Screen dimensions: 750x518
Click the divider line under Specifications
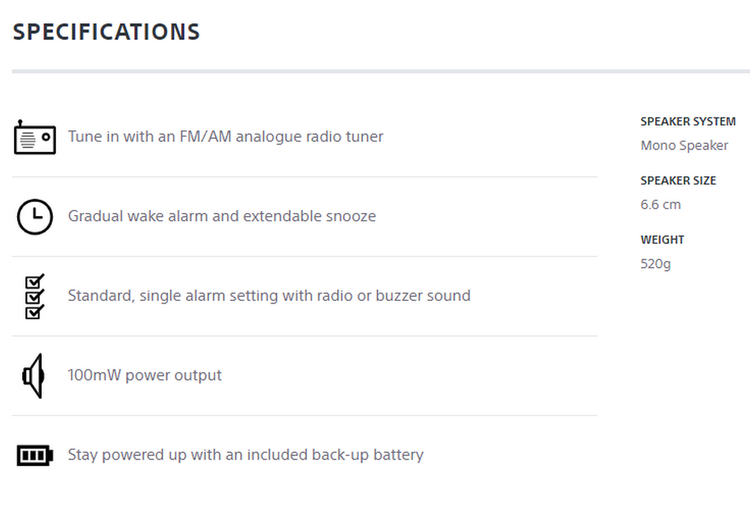(380, 72)
